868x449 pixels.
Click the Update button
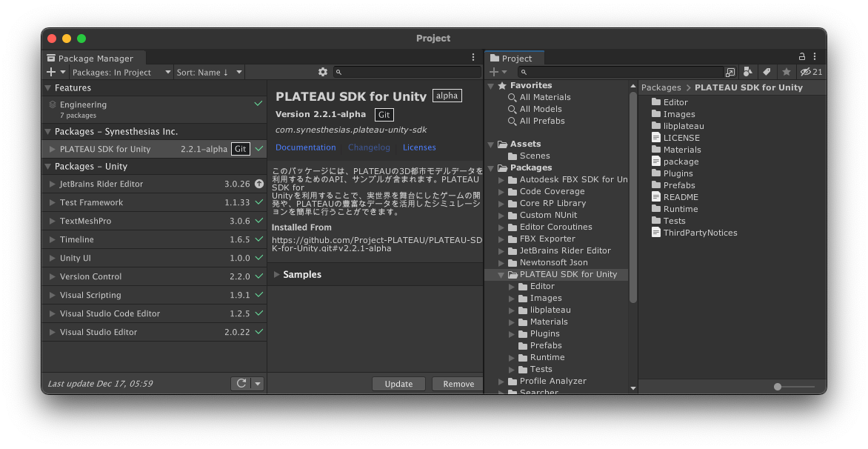coord(398,384)
